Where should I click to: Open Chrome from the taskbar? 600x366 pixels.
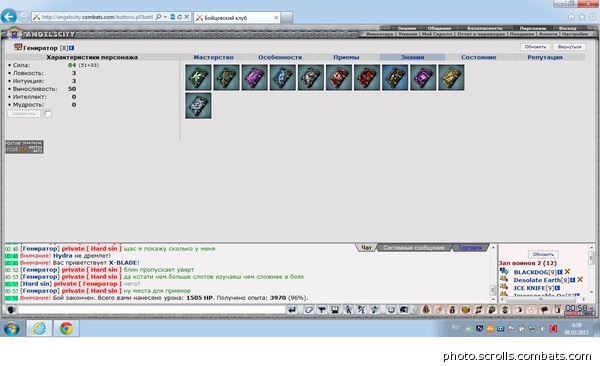coord(66,328)
